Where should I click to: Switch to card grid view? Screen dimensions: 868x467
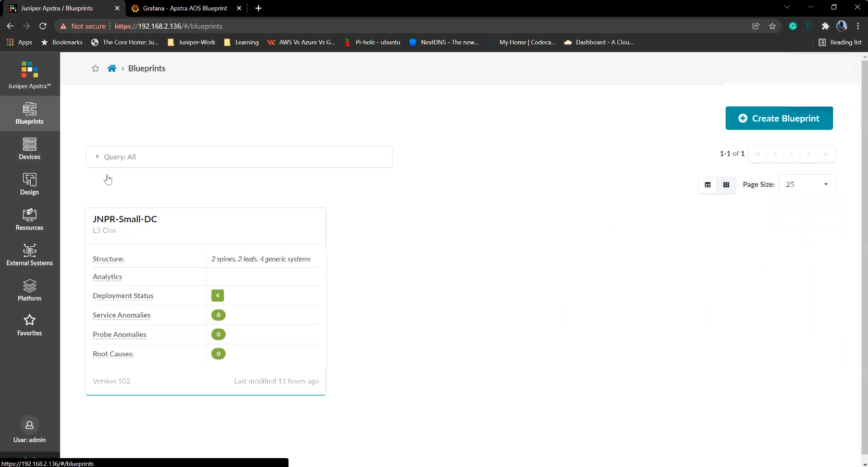(x=726, y=185)
